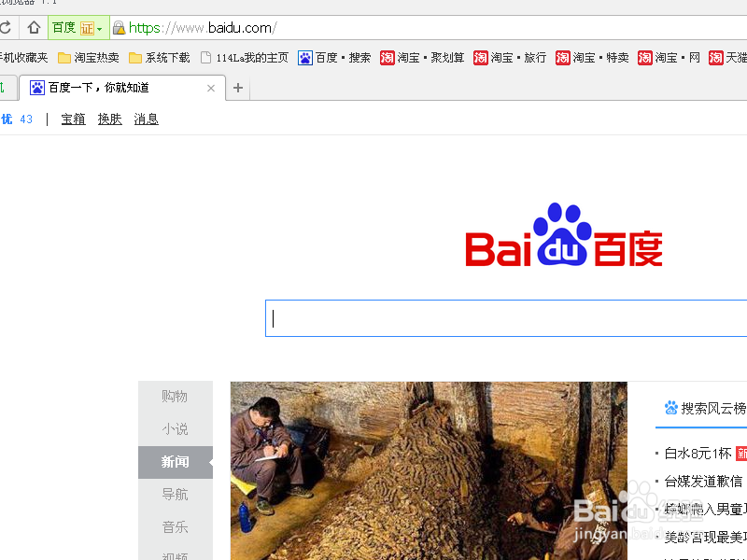Viewport: 747px width, 560px height.
Task: Open the 台媒发道歉信 trending item
Action: [703, 482]
